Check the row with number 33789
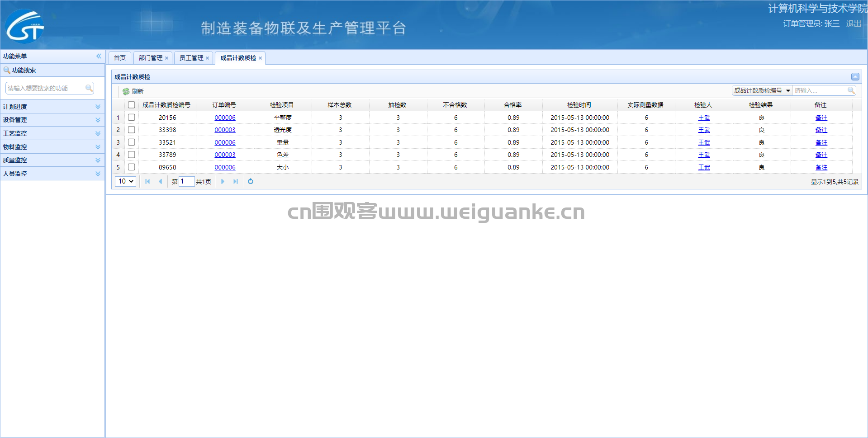Screen dimensions: 868x438 tap(132, 155)
